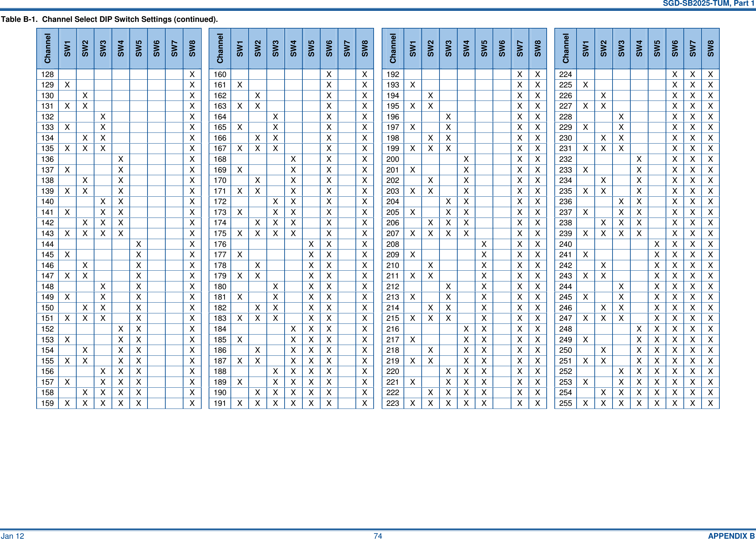Click the SW3 'X' in the channel 132 row
The image size is (756, 539).
[103, 117]
